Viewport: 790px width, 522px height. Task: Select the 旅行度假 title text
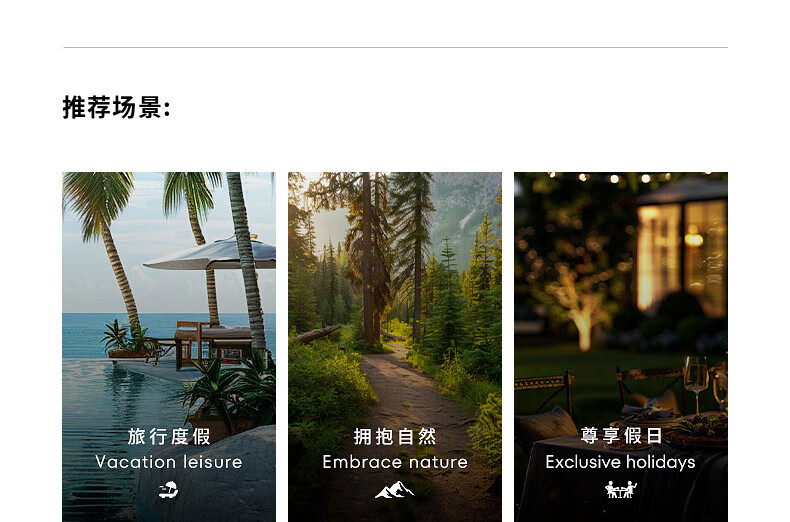point(169,436)
